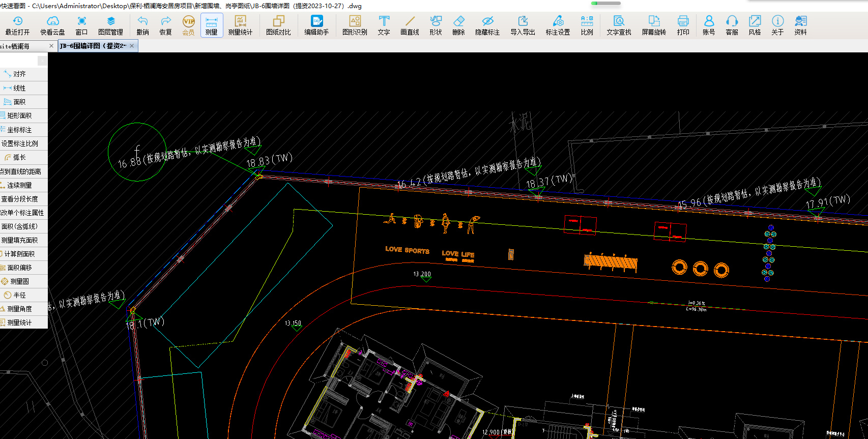Screen dimensions: 868x439
Task: Start 图形识别 shape recognition
Action: point(355,25)
